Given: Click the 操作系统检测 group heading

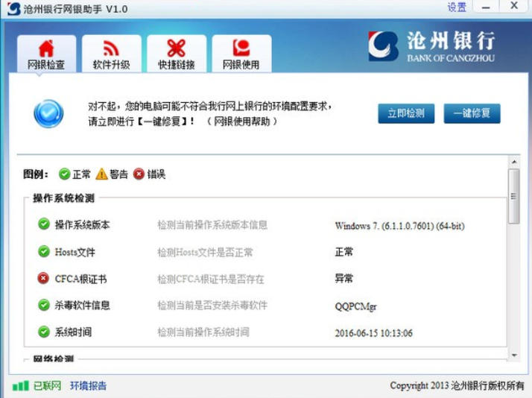Looking at the screenshot, I should click(63, 198).
